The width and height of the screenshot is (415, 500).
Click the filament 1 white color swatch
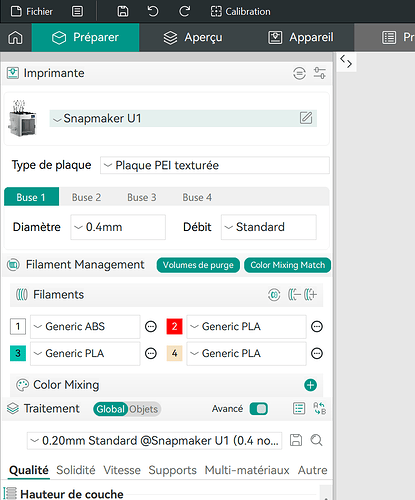18,326
